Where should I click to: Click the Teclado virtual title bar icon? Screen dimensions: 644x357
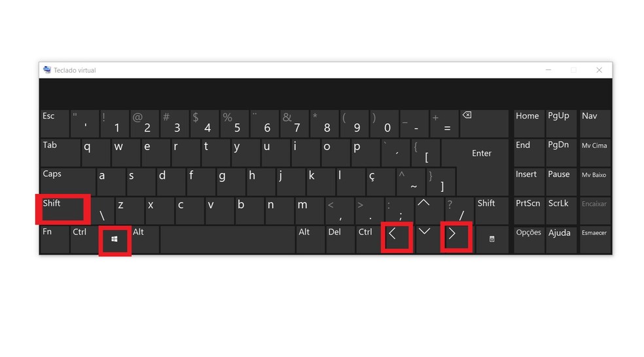47,70
